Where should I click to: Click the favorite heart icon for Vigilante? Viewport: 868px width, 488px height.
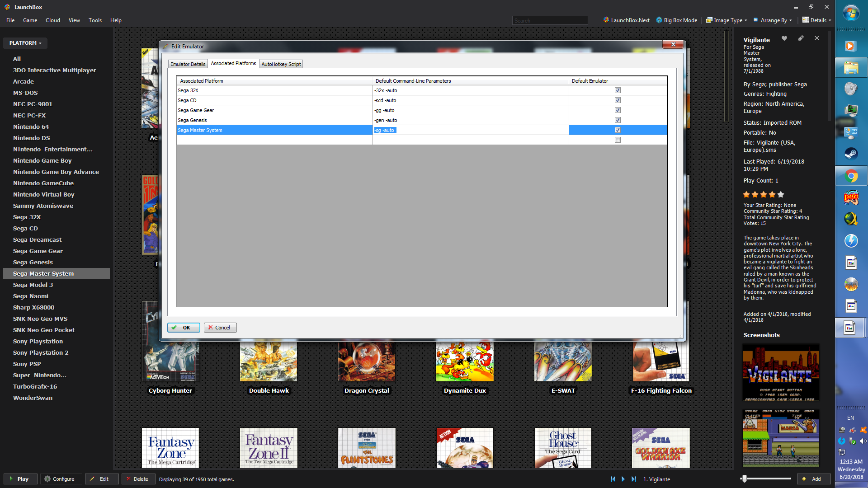coord(784,39)
